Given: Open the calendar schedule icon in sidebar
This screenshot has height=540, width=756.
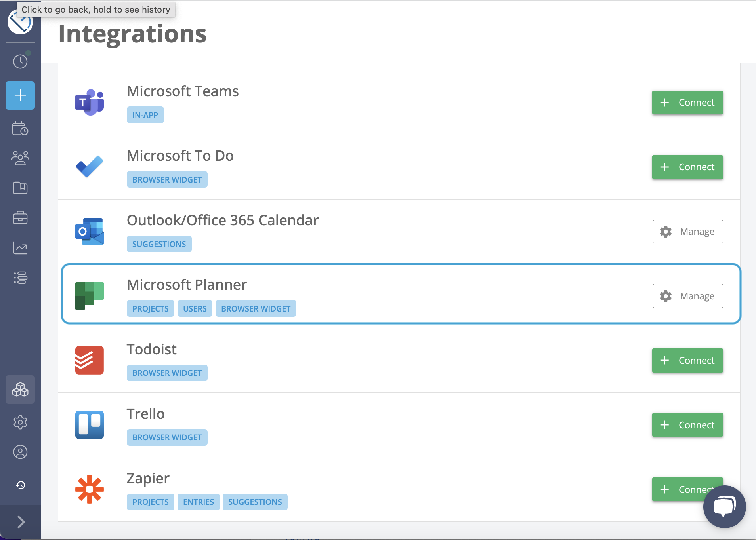Looking at the screenshot, I should pyautogui.click(x=20, y=128).
